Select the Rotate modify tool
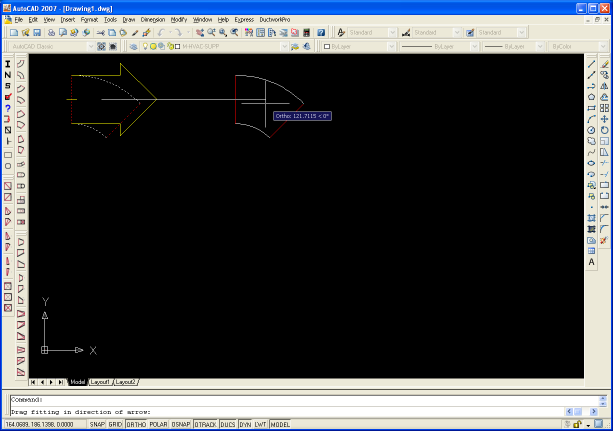The image size is (613, 431). (x=604, y=130)
